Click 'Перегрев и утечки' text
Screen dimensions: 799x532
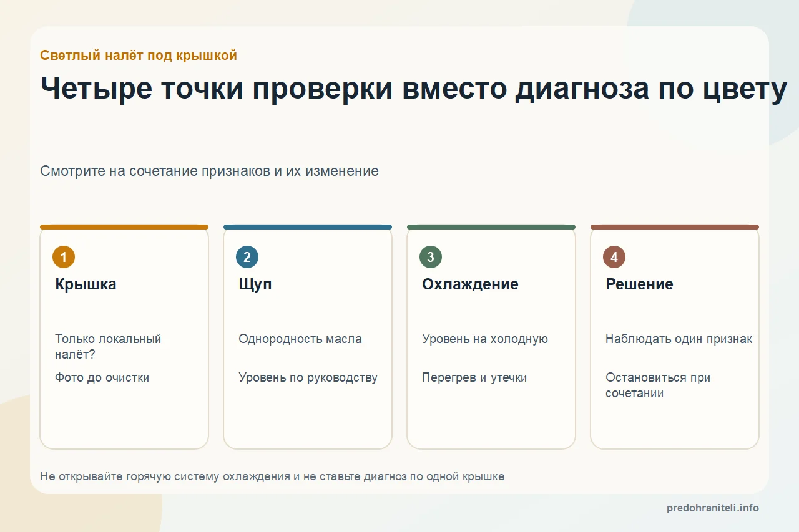pos(474,377)
